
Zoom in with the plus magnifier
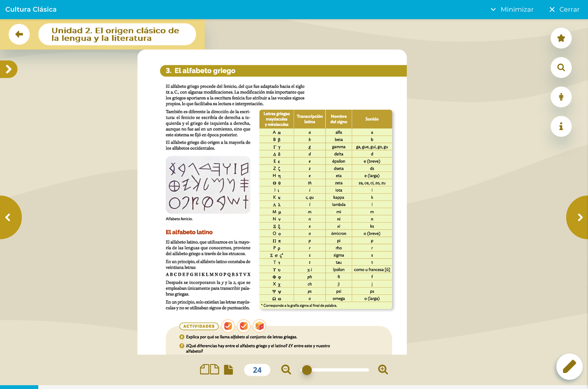[383, 370]
